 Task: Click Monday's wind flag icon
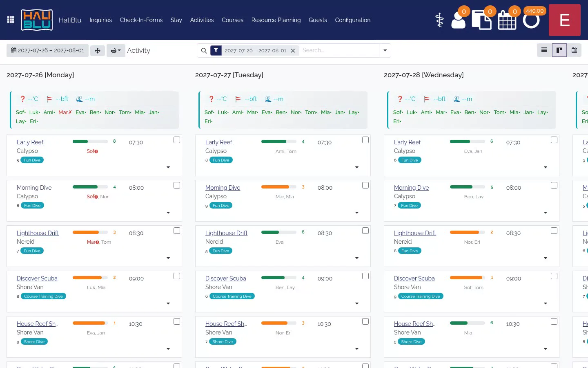point(49,99)
